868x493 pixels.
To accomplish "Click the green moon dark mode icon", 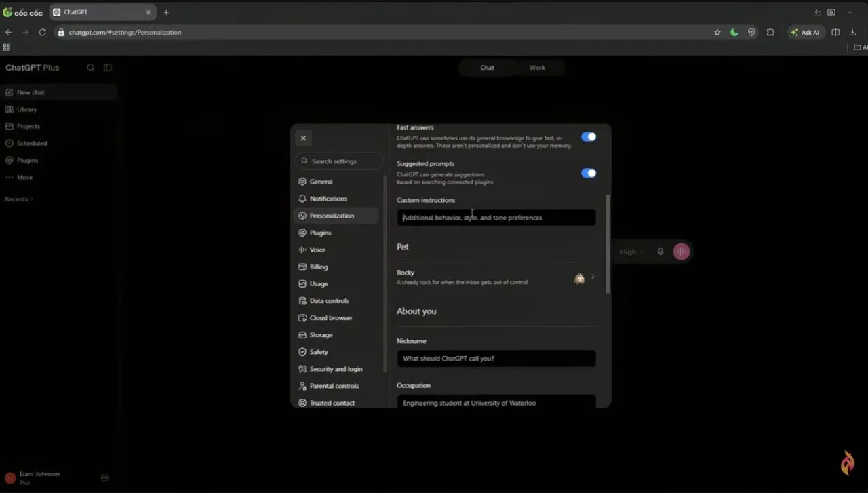I will (x=734, y=32).
